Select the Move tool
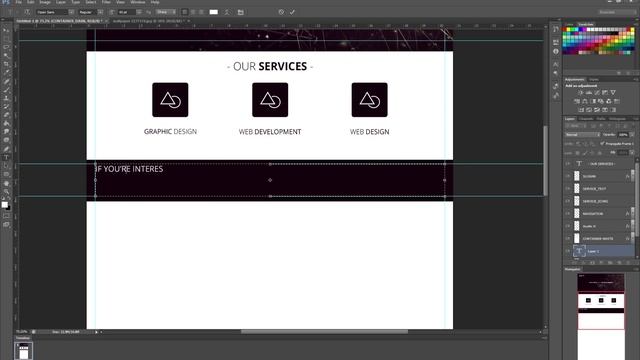640x360 pixels. coord(6,30)
